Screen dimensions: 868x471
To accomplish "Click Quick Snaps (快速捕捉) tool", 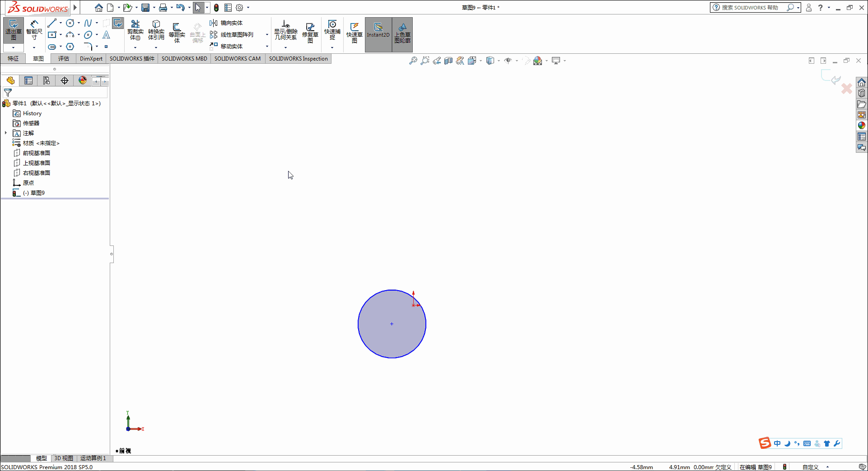I will [332, 30].
